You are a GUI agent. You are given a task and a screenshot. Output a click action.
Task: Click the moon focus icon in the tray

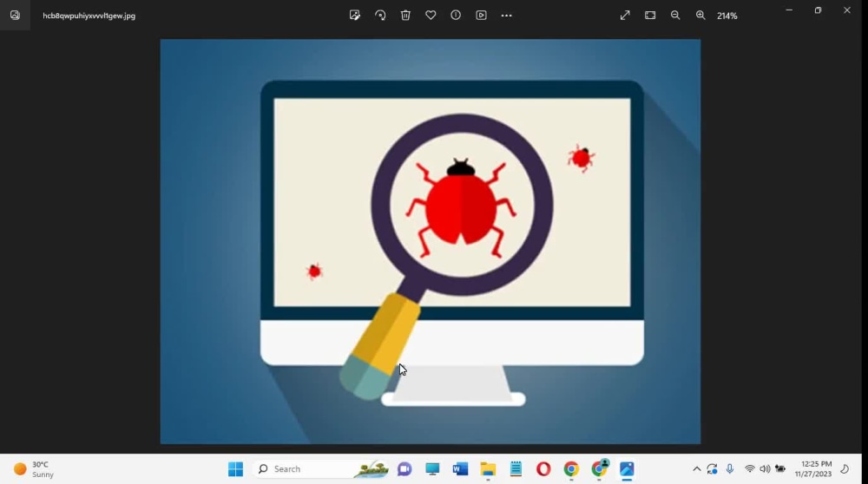[x=845, y=469]
